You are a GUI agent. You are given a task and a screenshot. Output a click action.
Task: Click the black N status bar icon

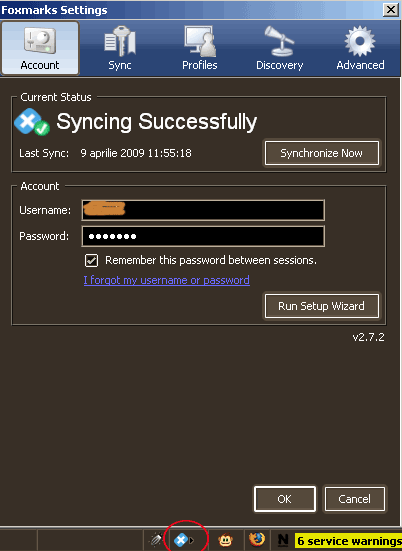pos(283,540)
